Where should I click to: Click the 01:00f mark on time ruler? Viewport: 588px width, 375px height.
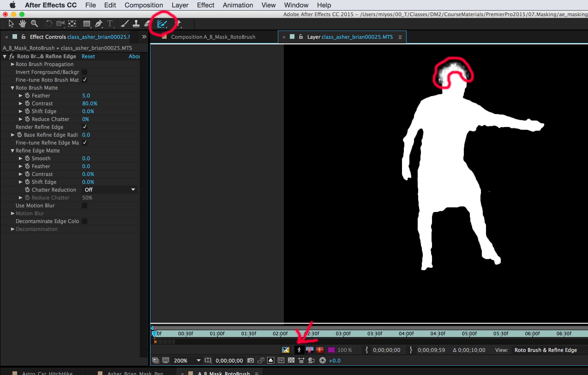click(x=217, y=333)
